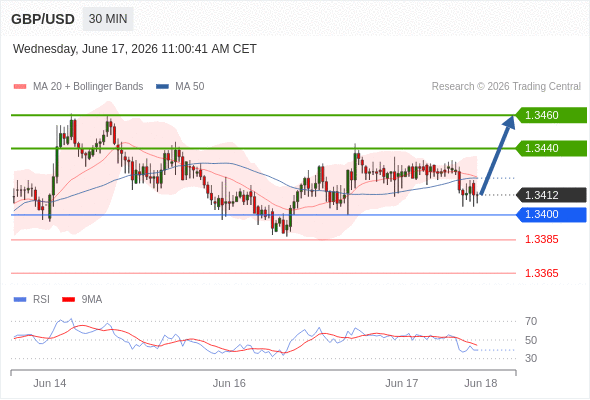Screen dimensions: 590x400
Task: Click the Jun 16 date axis label
Action: tap(229, 383)
